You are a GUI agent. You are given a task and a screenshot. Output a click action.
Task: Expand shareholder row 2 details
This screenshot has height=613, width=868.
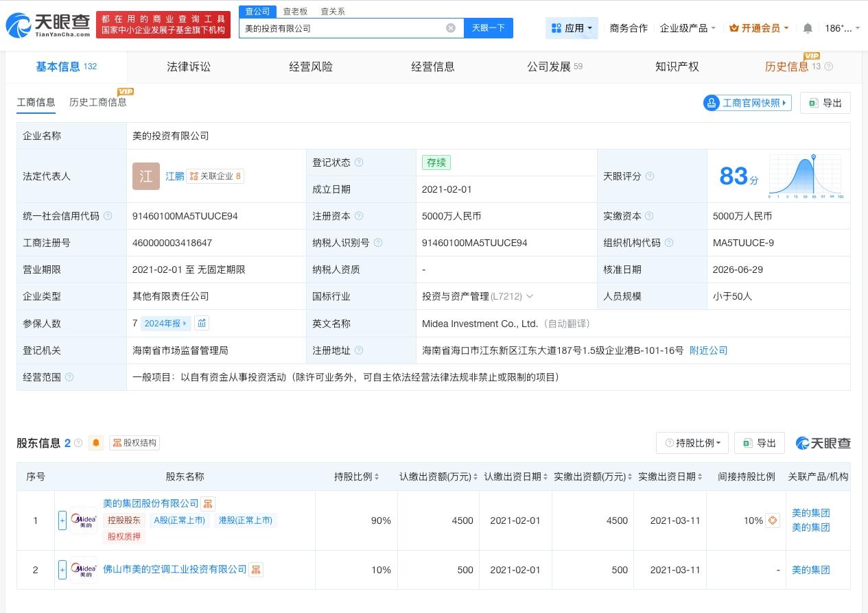pyautogui.click(x=62, y=570)
